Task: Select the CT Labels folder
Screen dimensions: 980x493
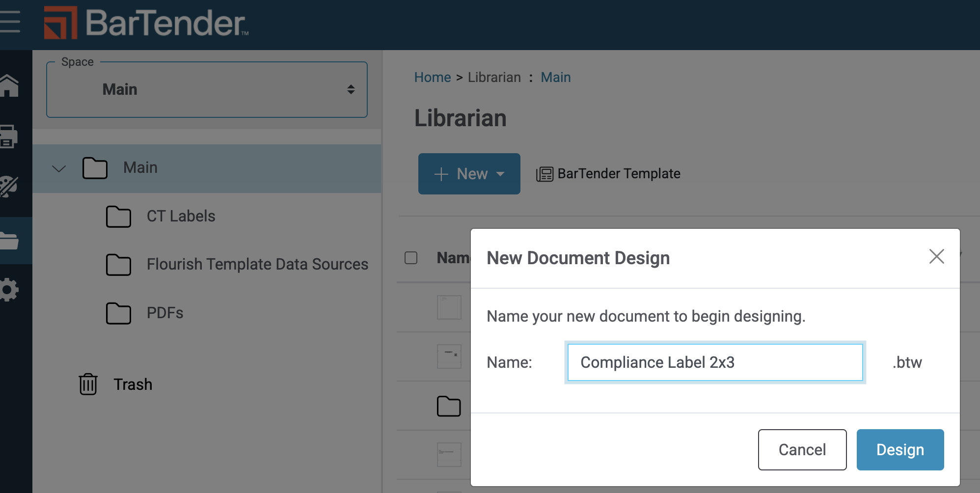Action: (x=181, y=216)
